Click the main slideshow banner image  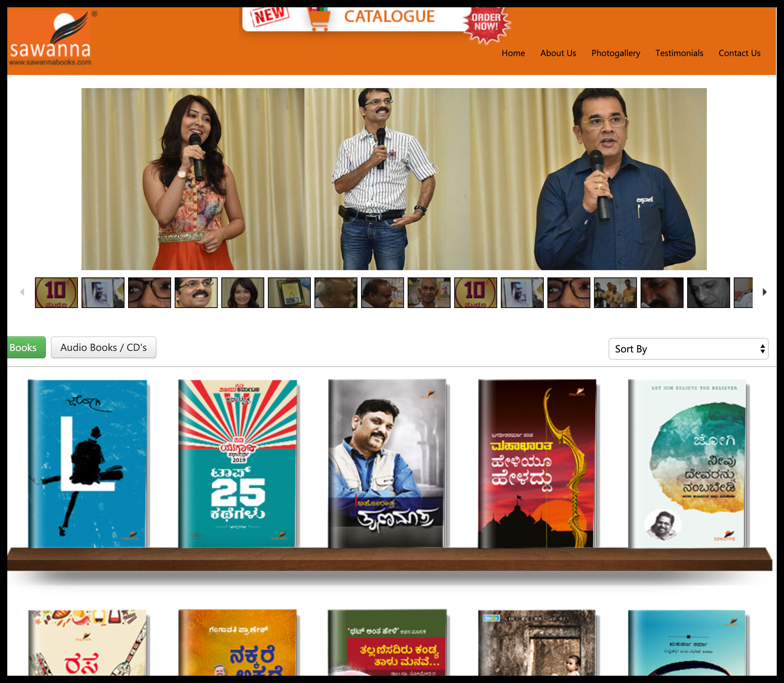pos(393,179)
